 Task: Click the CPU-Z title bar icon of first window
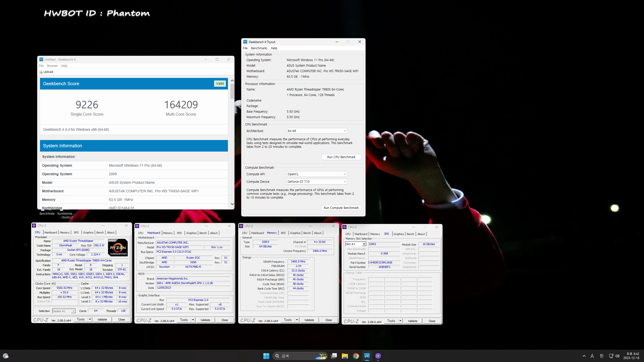(x=34, y=226)
